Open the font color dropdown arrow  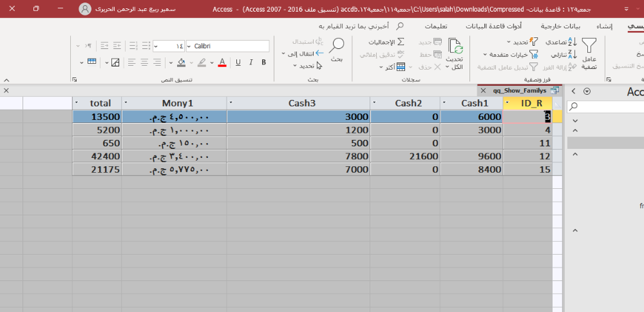212,63
